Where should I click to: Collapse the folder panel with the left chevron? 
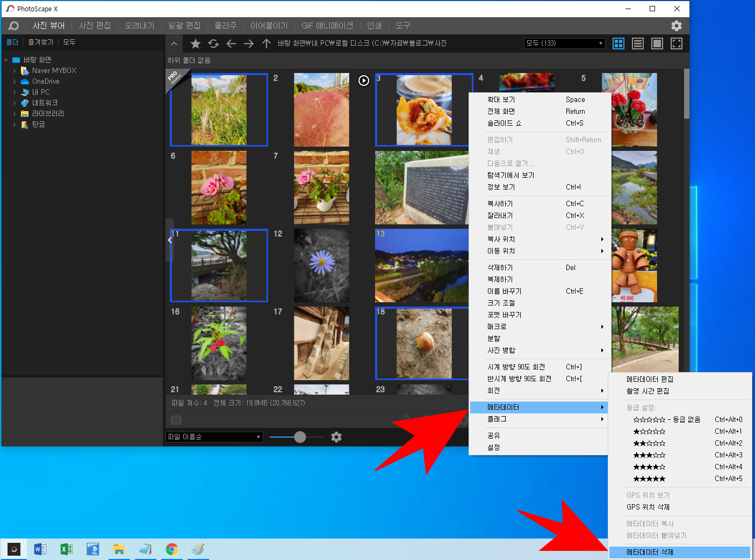click(x=170, y=240)
